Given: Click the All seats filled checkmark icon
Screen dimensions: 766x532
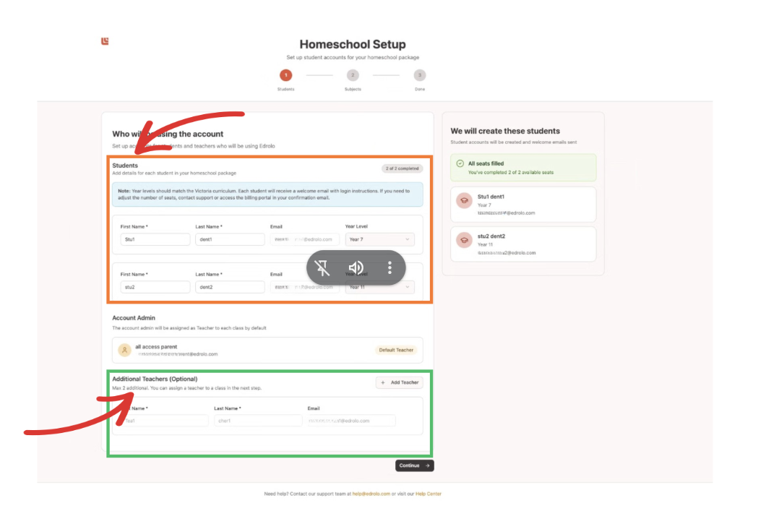Looking at the screenshot, I should pos(460,164).
